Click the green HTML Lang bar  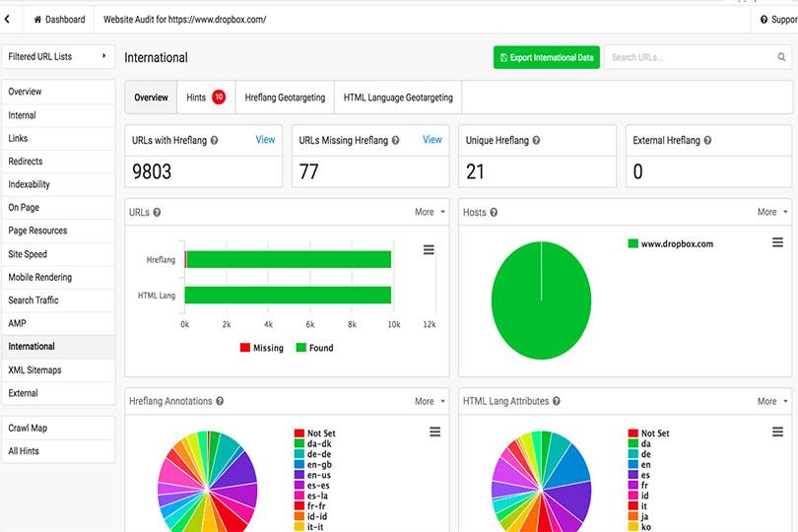(288, 296)
